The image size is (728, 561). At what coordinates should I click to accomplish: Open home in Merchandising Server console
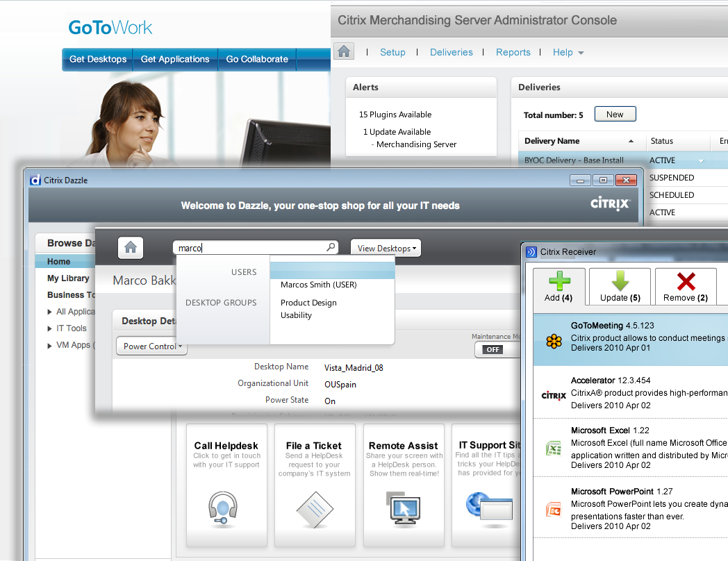344,51
